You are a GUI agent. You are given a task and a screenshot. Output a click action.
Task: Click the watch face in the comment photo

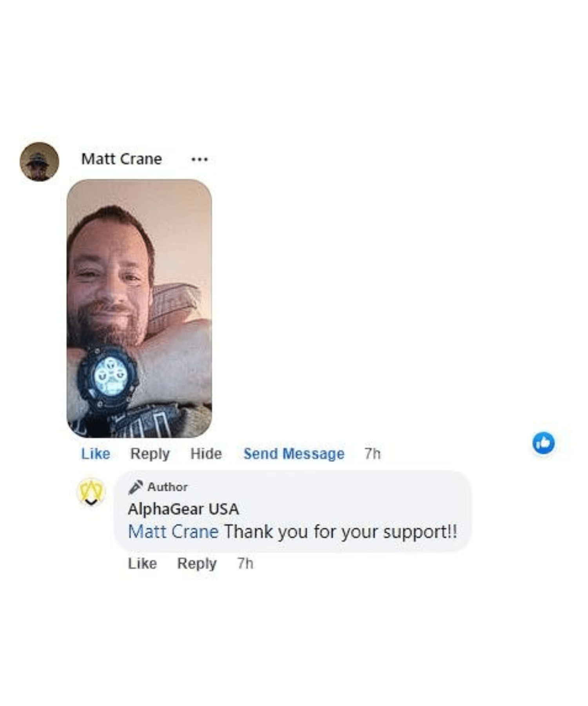point(111,376)
